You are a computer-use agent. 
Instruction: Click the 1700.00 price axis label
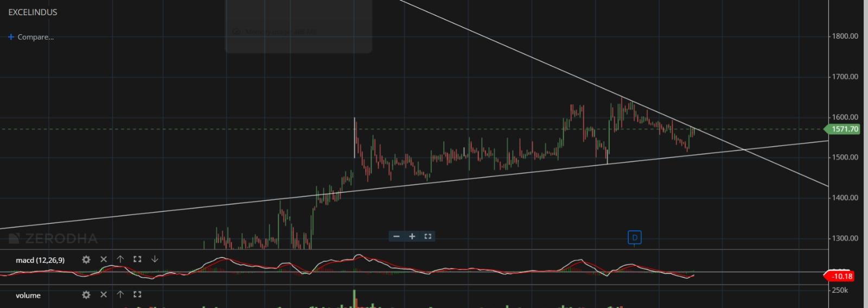[845, 77]
